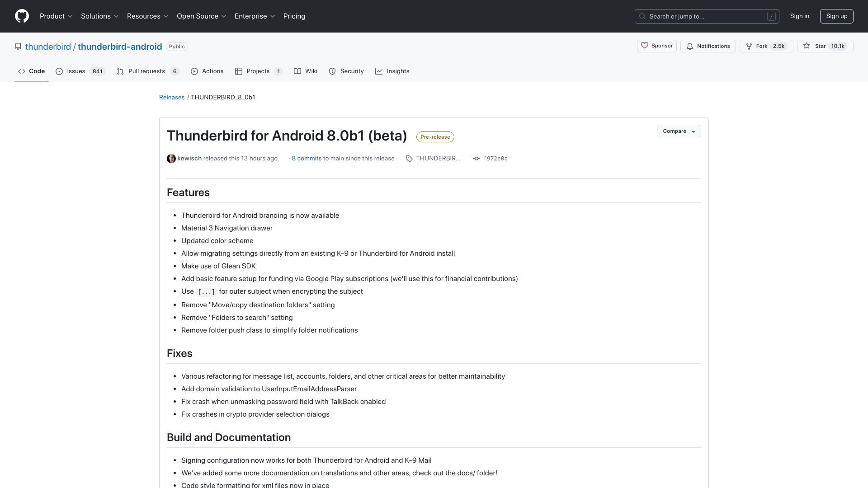Expand the Enterprise menu
868x488 pixels.
(x=255, y=16)
